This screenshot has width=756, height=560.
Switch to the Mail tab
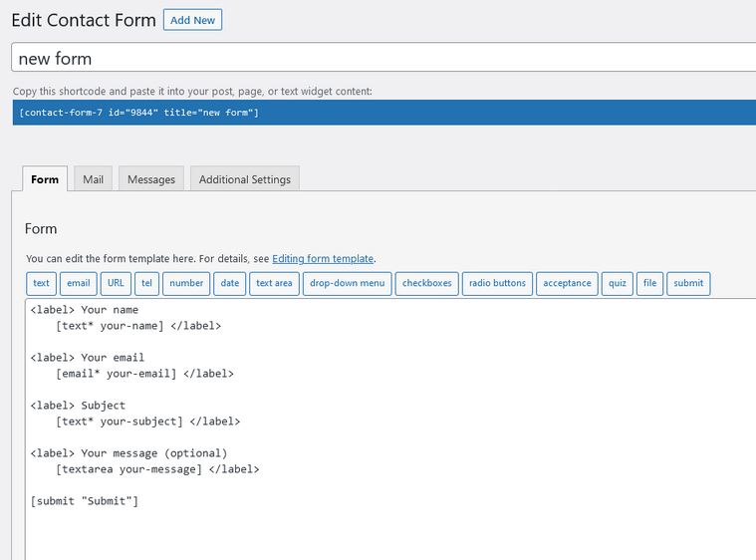pyautogui.click(x=93, y=179)
